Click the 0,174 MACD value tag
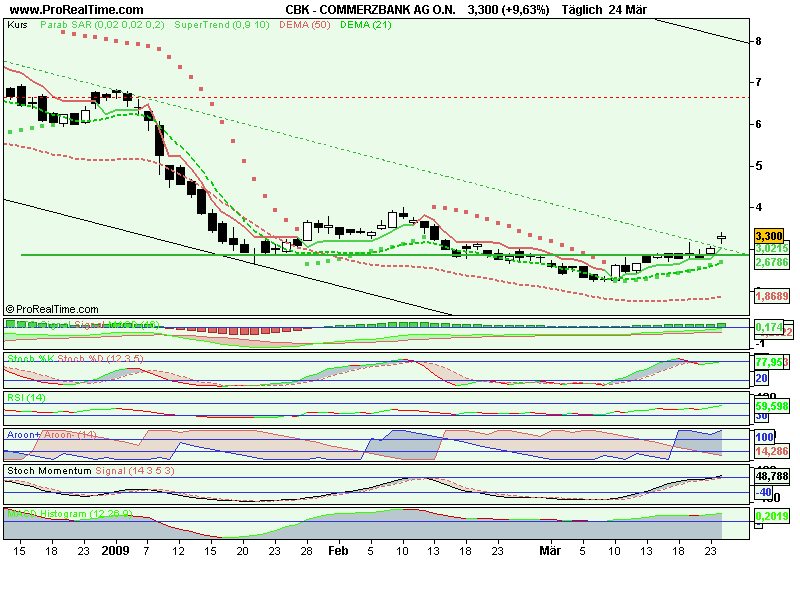 (x=769, y=327)
